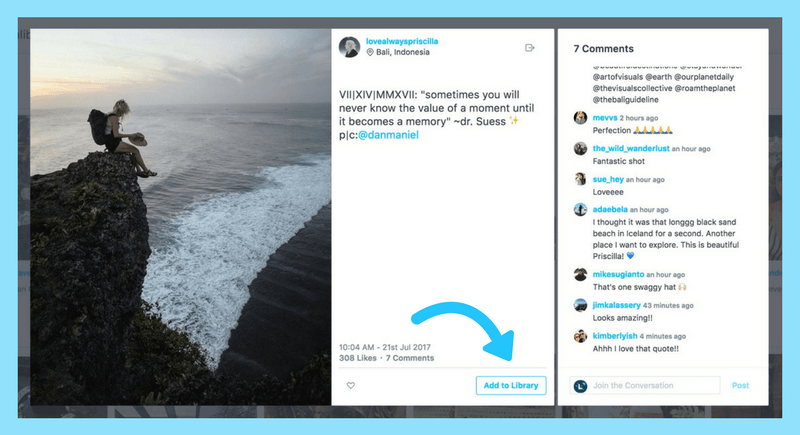The width and height of the screenshot is (800, 435).
Task: Click the heart like icon
Action: [351, 386]
